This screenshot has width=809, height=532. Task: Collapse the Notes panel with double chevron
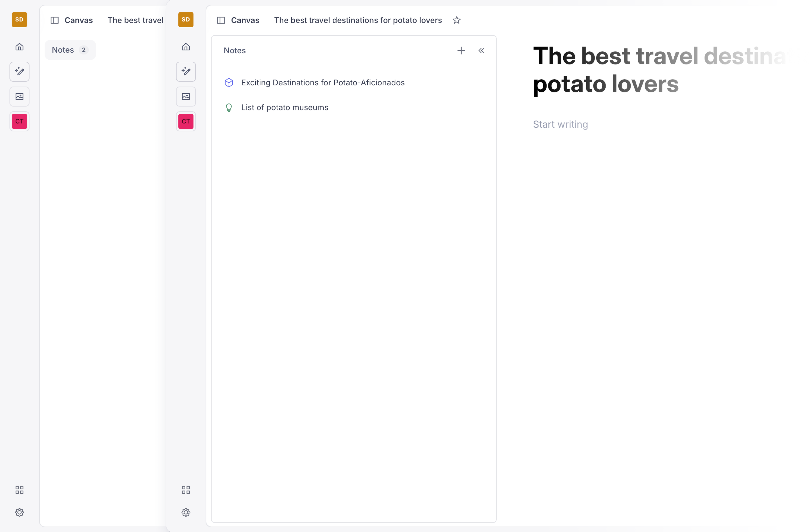pos(481,51)
